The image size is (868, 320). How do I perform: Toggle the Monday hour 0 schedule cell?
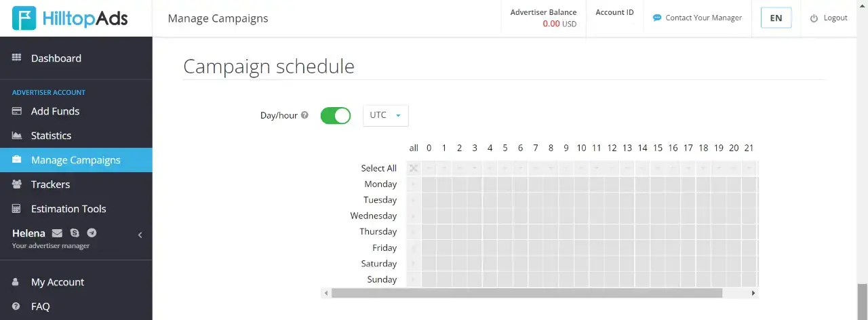tap(429, 184)
